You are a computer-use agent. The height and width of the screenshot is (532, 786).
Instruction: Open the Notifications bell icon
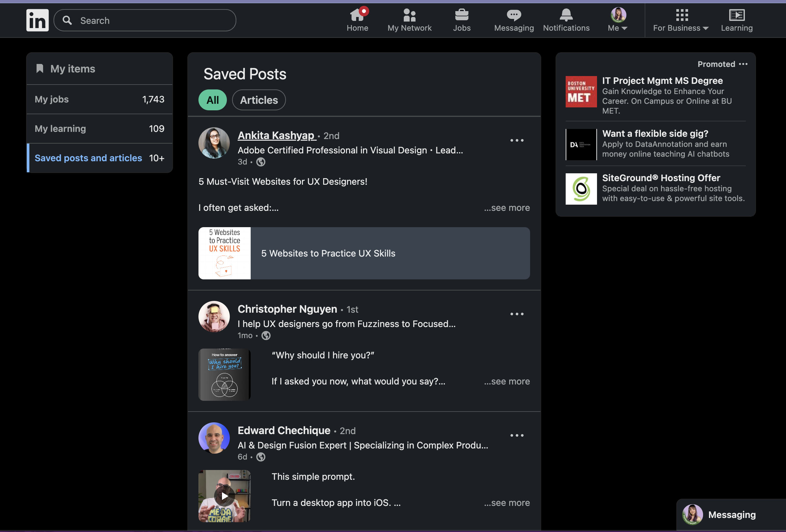tap(566, 15)
